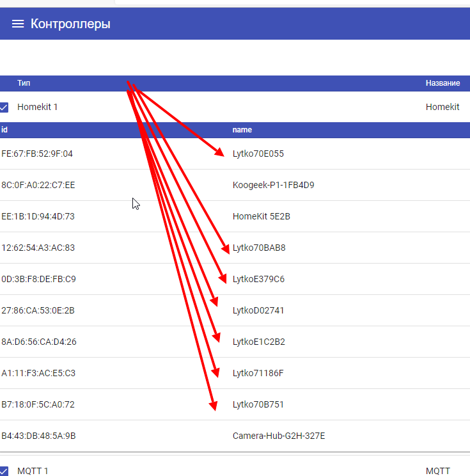Select id EE:1B:1D:94:4D:73
Image resolution: width=470 pixels, height=476 pixels.
coord(38,216)
